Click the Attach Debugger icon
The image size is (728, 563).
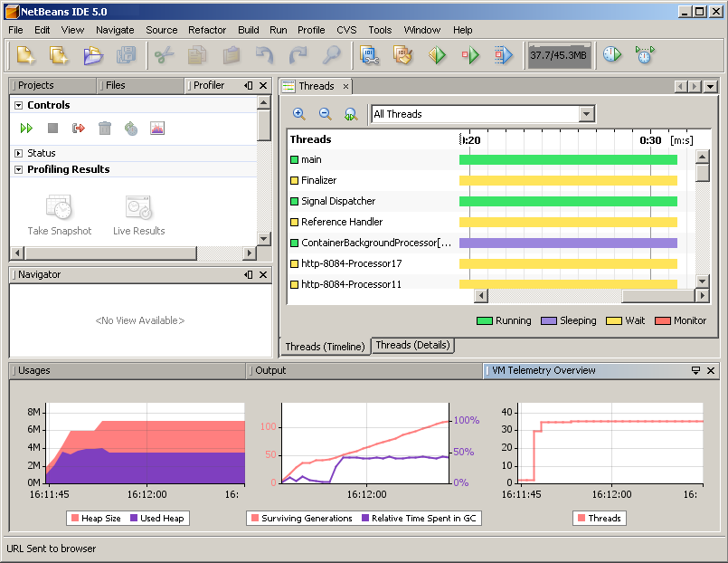tap(504, 55)
